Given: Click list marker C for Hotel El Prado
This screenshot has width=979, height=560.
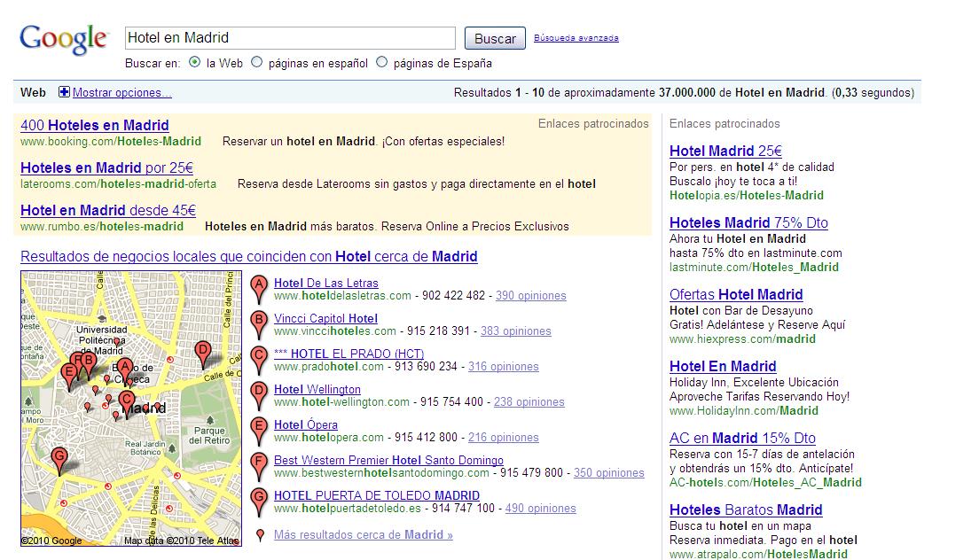Looking at the screenshot, I should point(258,361).
